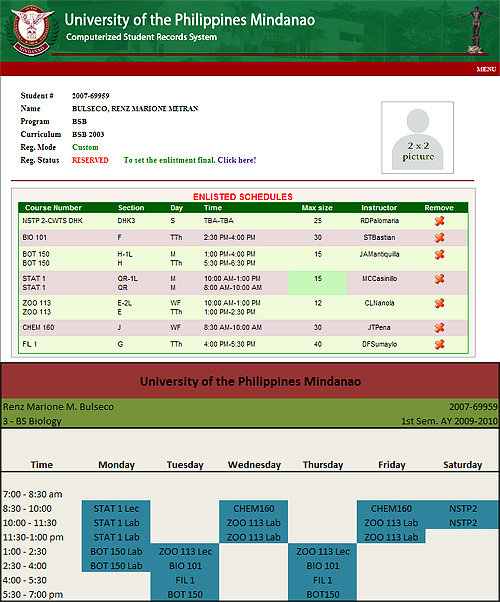Remove the STAT 1 schedule
Image resolution: width=500 pixels, height=602 pixels.
pos(439,279)
